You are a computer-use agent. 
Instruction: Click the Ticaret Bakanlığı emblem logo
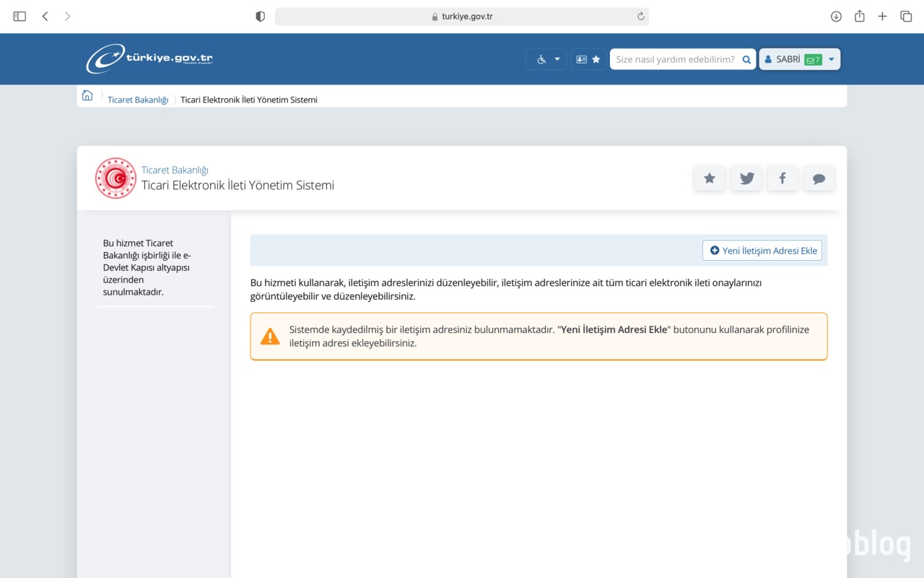(115, 178)
